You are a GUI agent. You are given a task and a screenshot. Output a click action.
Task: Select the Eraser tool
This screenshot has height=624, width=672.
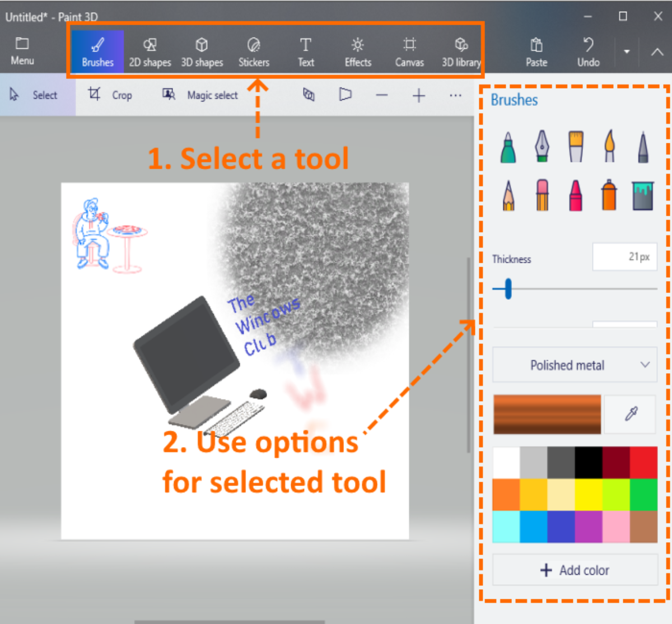click(542, 195)
